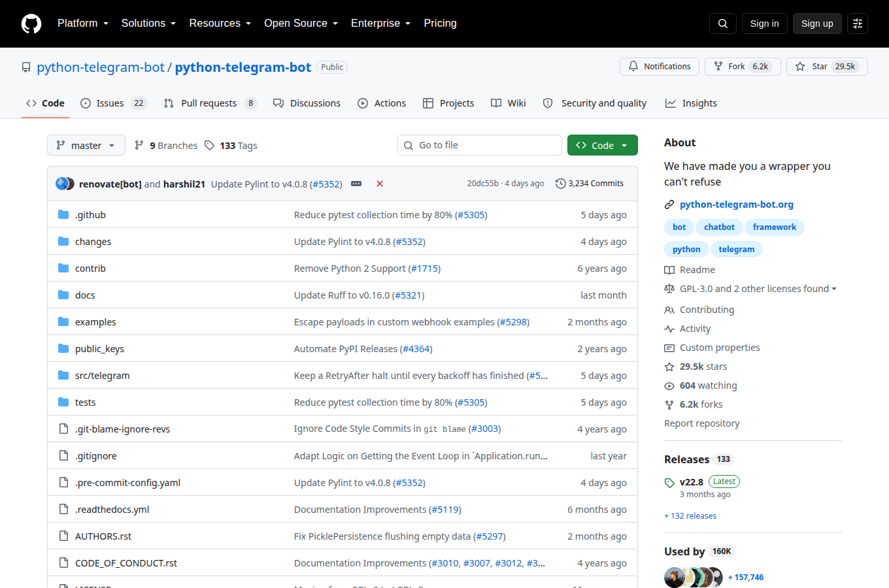Switch to the Discussions tab
The height and width of the screenshot is (588, 889).
pyautogui.click(x=307, y=103)
